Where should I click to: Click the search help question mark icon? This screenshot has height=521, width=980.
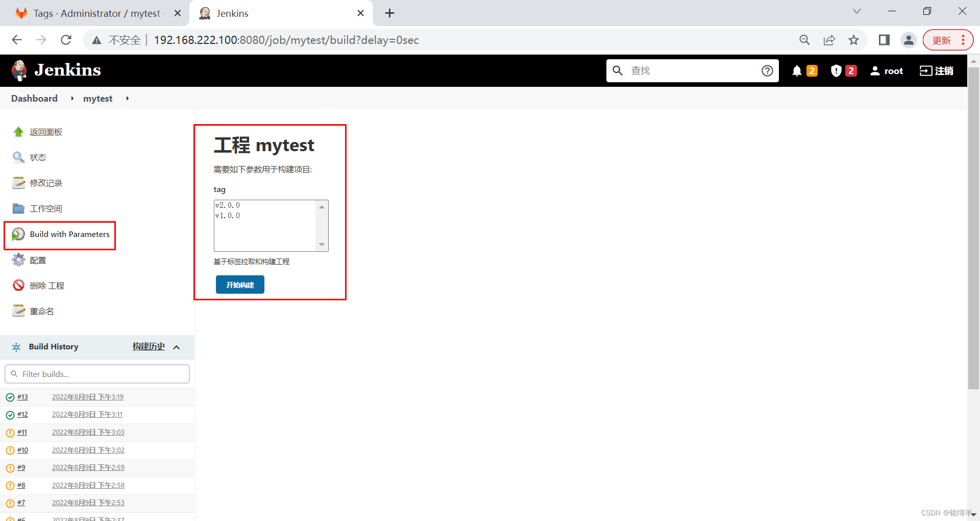tap(767, 71)
